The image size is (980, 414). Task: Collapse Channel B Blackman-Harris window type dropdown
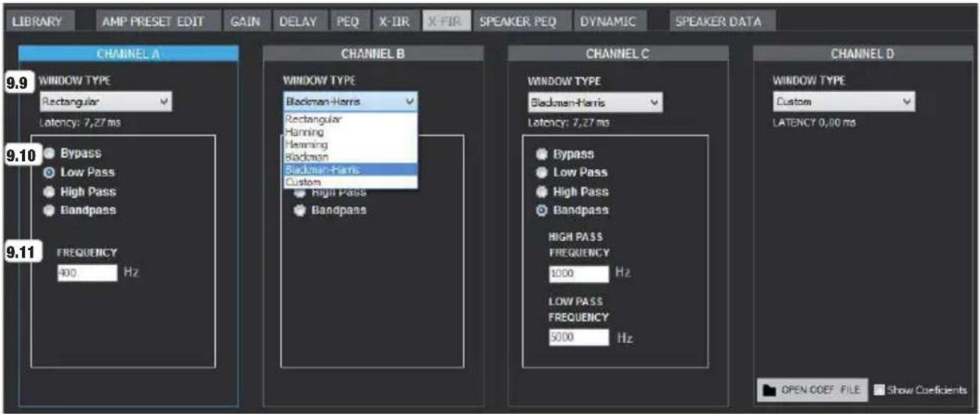tap(349, 101)
